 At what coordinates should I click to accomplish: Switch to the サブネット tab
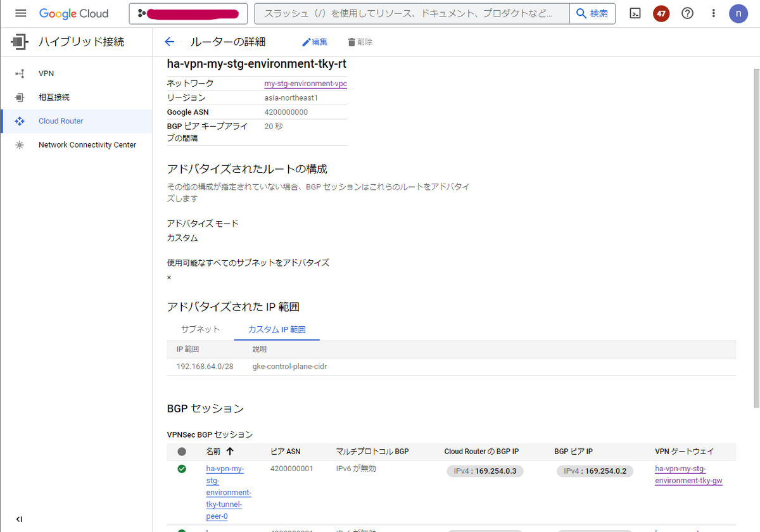[201, 329]
